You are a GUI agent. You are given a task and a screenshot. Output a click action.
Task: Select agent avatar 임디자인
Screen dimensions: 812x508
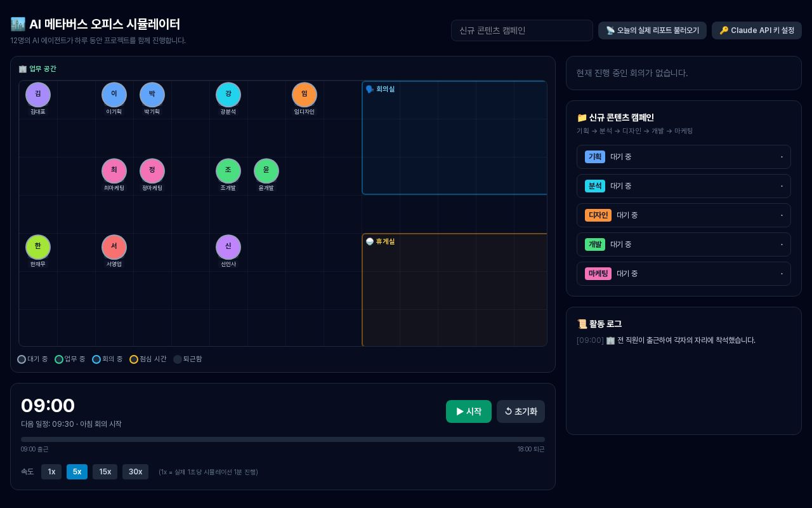pos(304,95)
